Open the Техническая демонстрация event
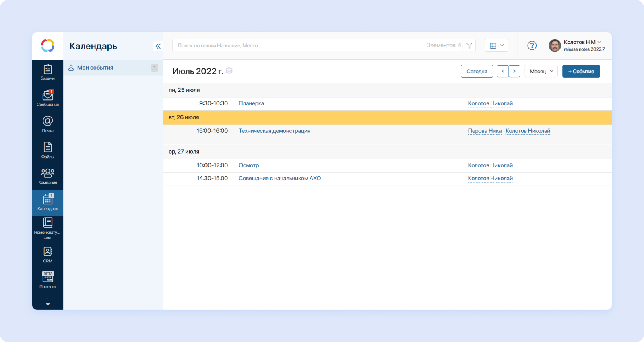 pos(274,131)
